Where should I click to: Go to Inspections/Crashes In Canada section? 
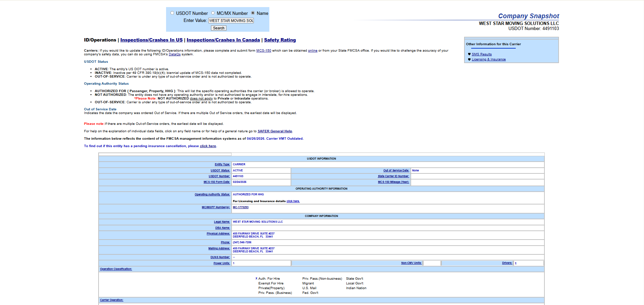coord(223,40)
